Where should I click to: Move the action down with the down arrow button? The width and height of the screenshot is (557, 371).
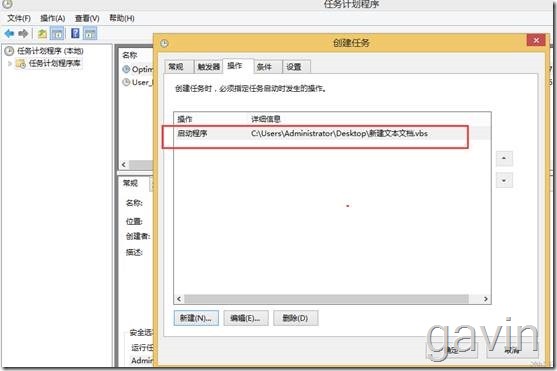click(504, 181)
